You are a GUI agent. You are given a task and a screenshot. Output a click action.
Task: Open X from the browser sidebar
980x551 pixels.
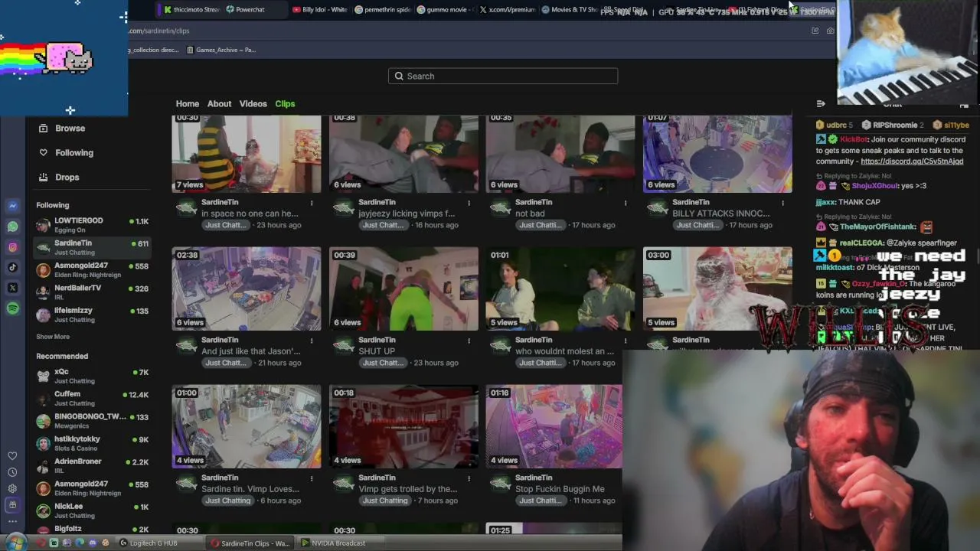13,288
